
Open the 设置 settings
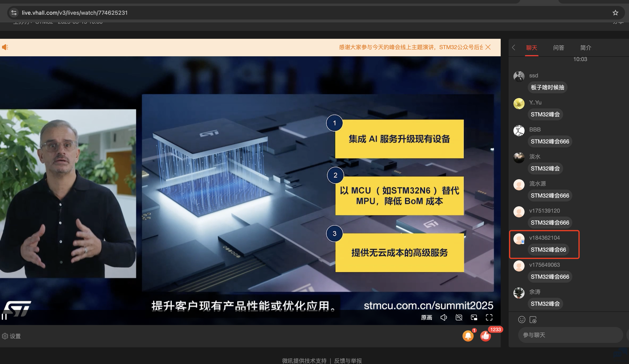(x=12, y=336)
